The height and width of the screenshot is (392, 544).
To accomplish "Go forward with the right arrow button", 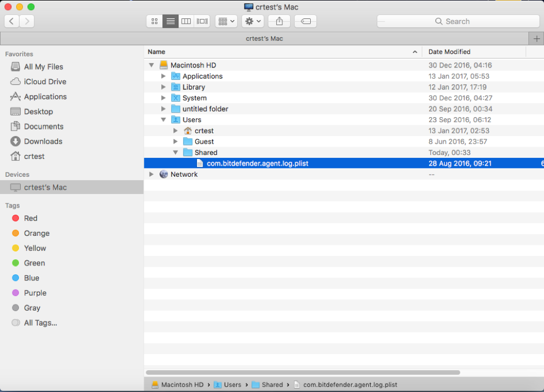I will [x=27, y=21].
